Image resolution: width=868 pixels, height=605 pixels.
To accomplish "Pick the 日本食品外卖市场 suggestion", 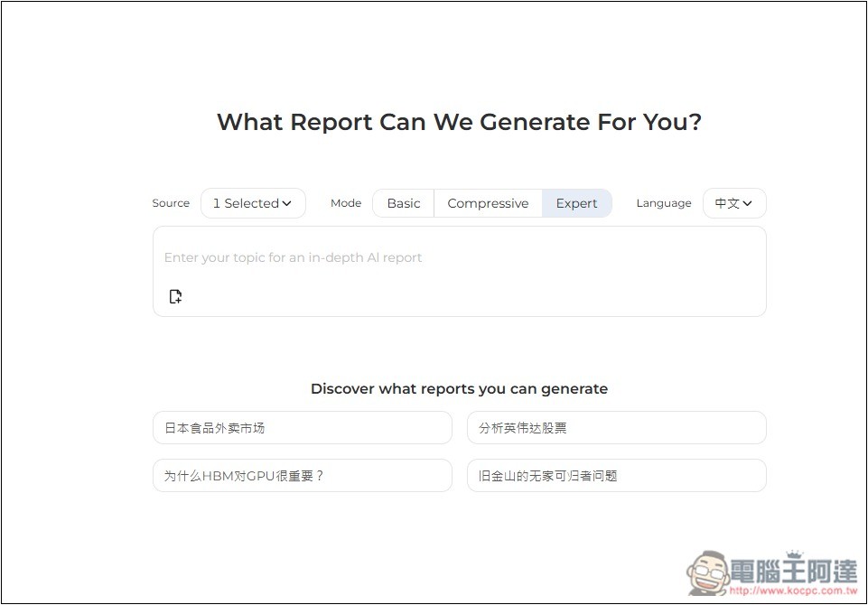I will tap(302, 428).
